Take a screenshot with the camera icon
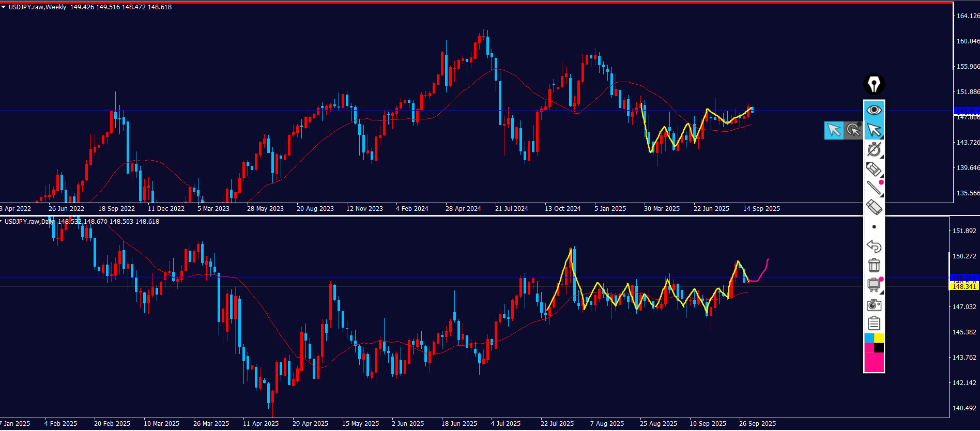 coord(874,305)
